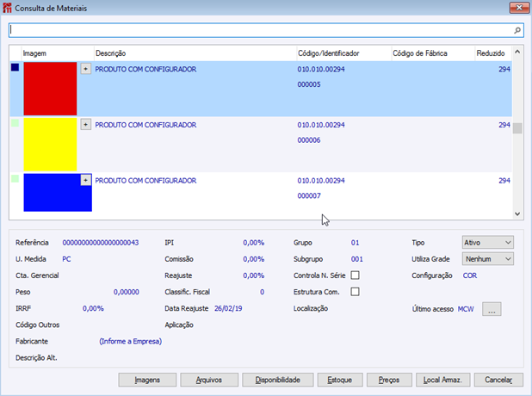The height and width of the screenshot is (396, 532).
Task: Click the Peso value 0,00000
Action: click(x=127, y=292)
